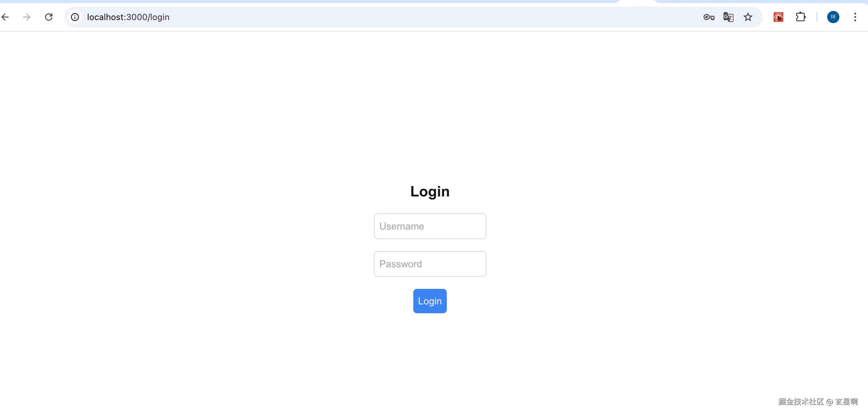Bookmark this page with the star
The width and height of the screenshot is (868, 416).
tap(748, 17)
